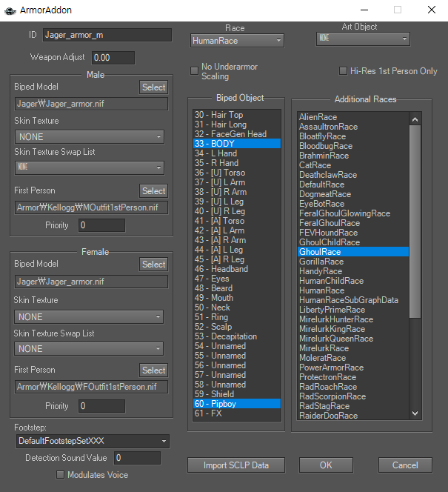The width and height of the screenshot is (448, 492).
Task: Click the Female Priority field
Action: (x=101, y=406)
